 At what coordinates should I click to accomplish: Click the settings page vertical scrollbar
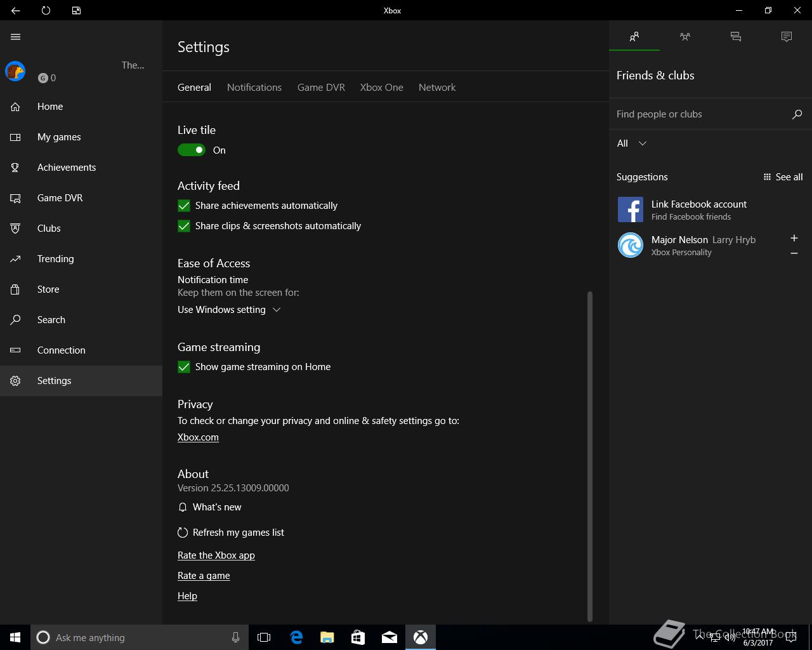(x=590, y=456)
